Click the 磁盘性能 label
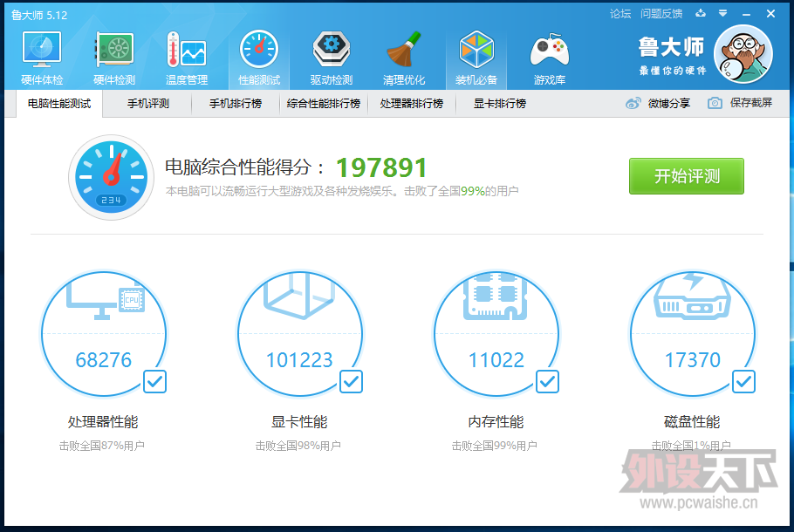 (692, 421)
